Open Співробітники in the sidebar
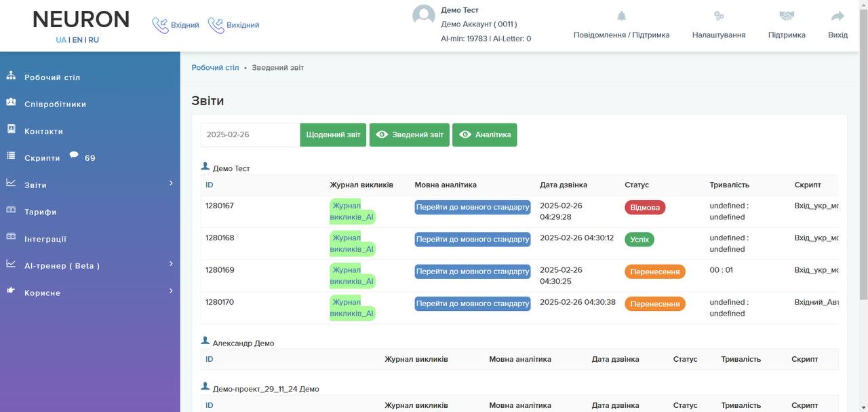 coord(55,104)
